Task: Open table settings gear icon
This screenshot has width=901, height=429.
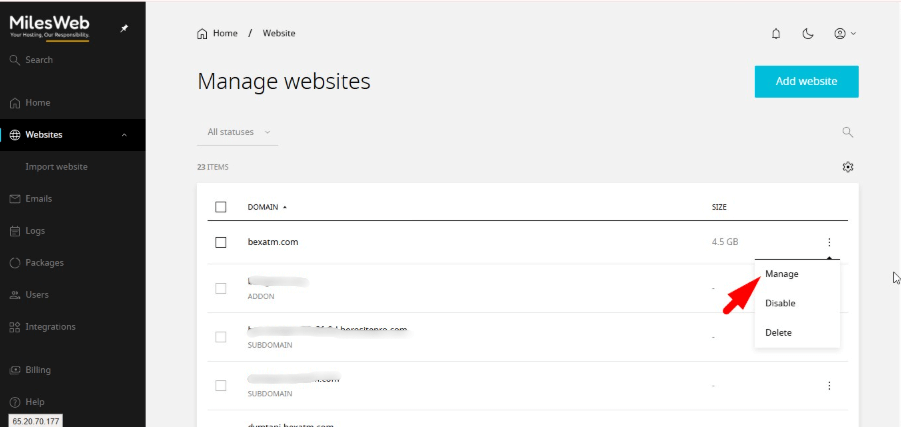Action: click(x=848, y=167)
